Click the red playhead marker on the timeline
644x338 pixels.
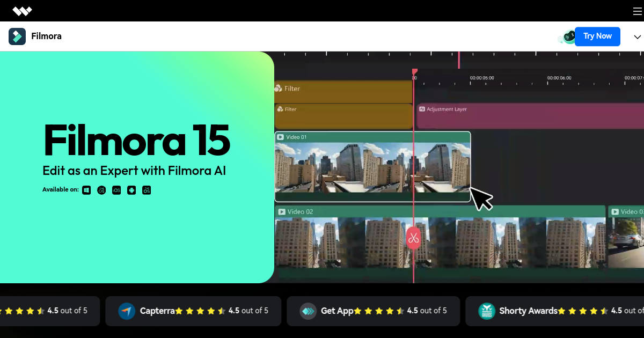[414, 70]
